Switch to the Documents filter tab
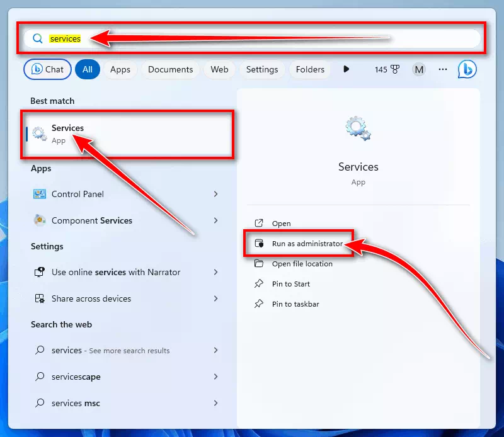 coord(170,69)
